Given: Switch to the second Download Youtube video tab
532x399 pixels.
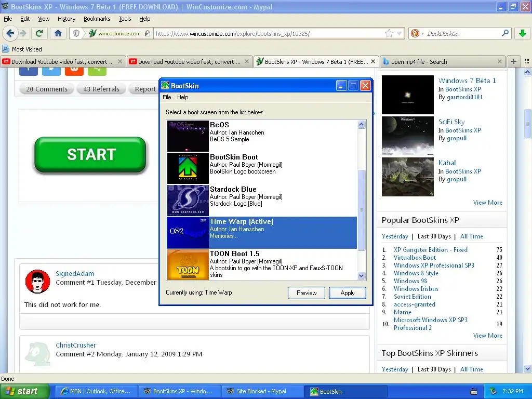Looking at the screenshot, I should [189, 61].
